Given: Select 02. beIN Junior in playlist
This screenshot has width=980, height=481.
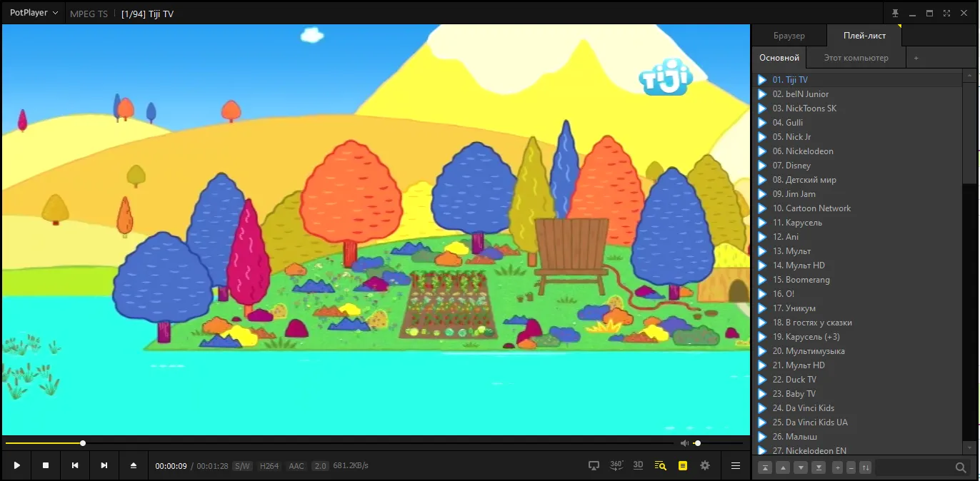Looking at the screenshot, I should [859, 94].
